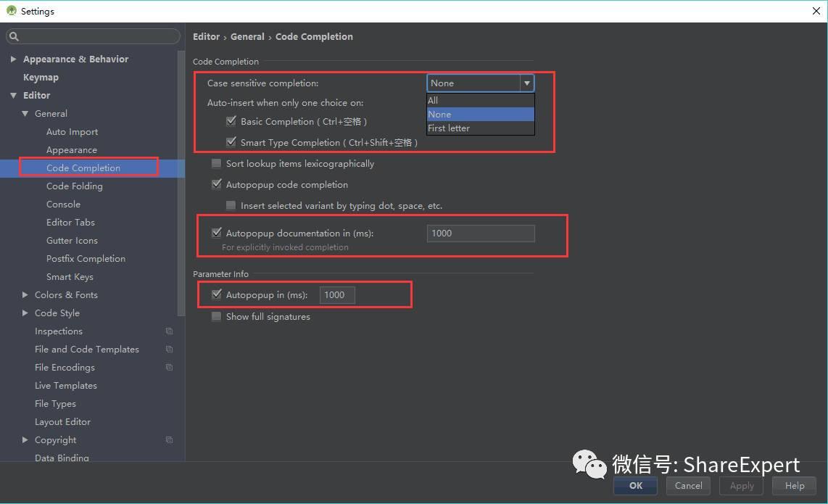Click General in the breadcrumb
Screen dimensions: 828x504
point(247,36)
